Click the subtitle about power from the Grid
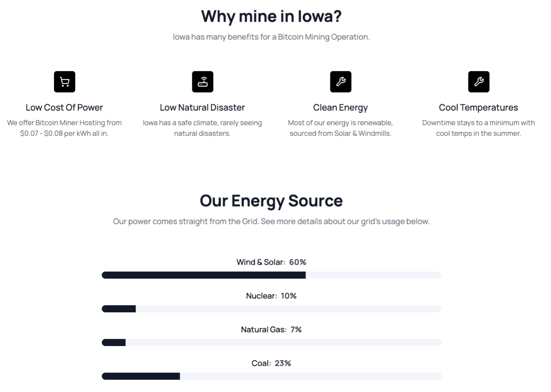This screenshot has width=551, height=392. point(271,221)
